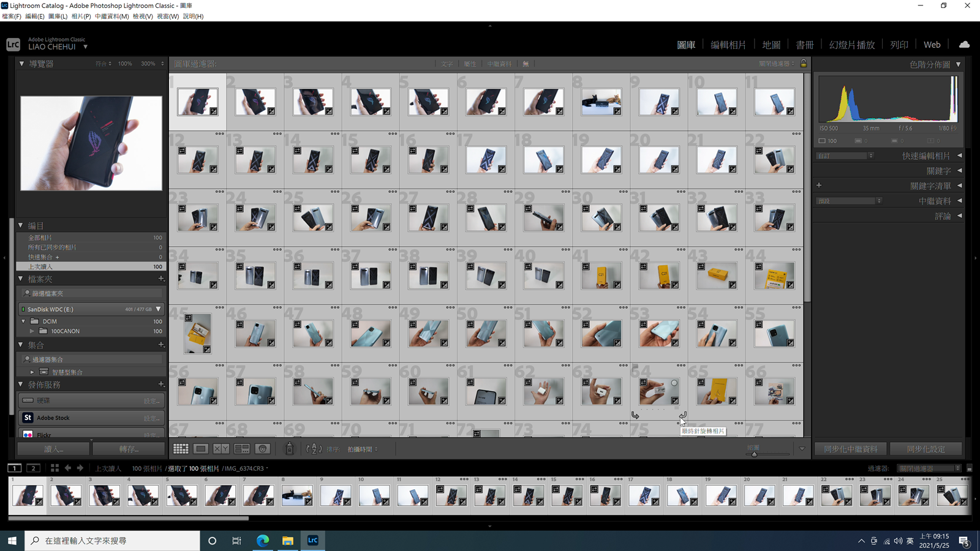Open Survey view icon
The width and height of the screenshot is (980, 551).
pos(242,449)
